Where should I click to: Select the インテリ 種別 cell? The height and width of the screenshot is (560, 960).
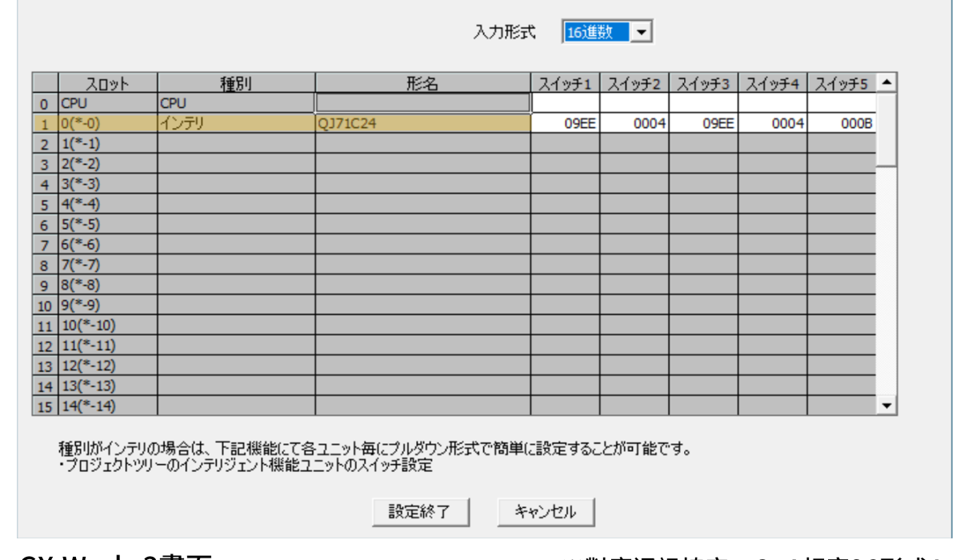(236, 123)
